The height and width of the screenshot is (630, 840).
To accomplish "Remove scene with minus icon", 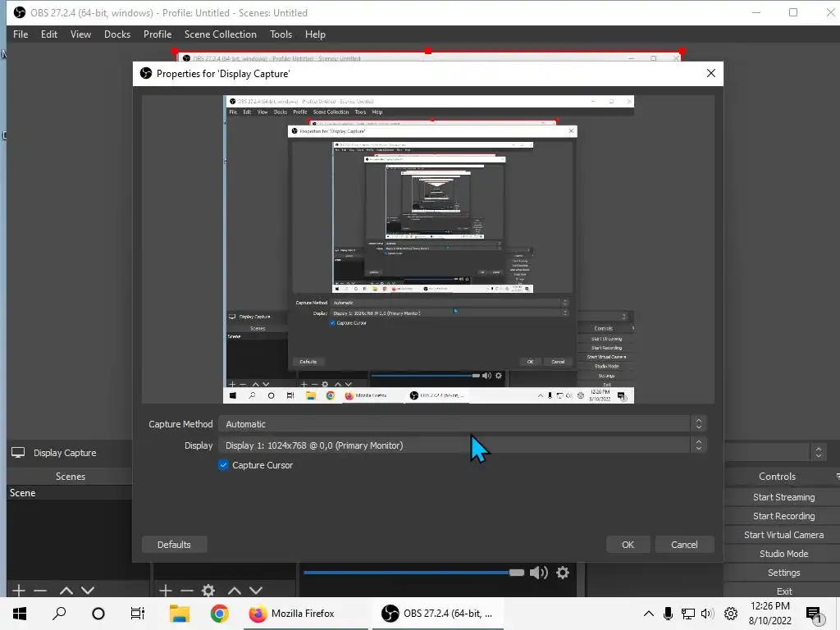I will 40,591.
